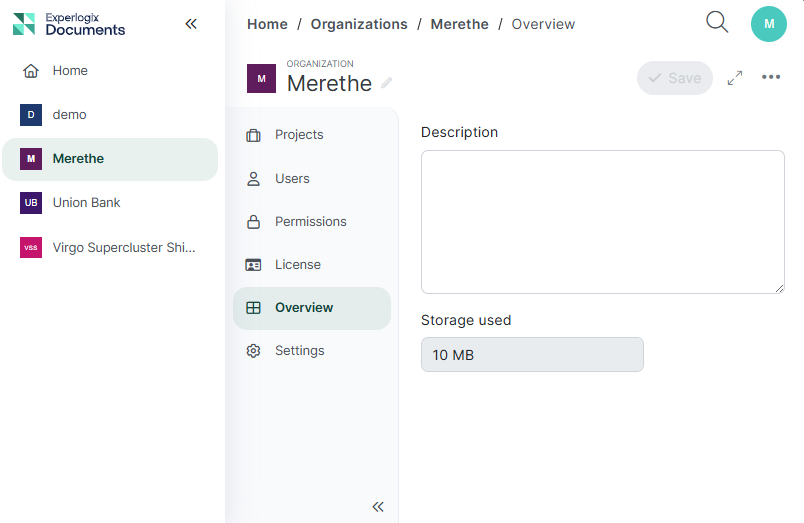Open the Permissions tab

[x=312, y=222]
